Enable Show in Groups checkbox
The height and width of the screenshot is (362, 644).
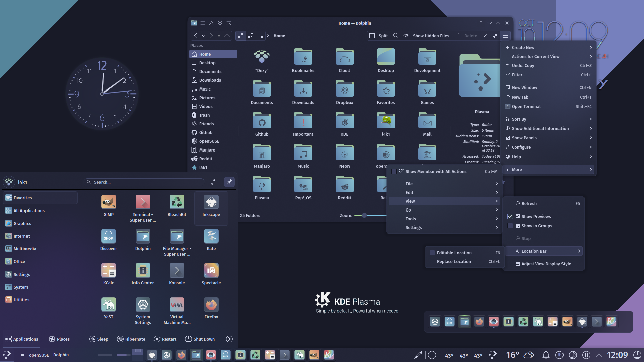tap(510, 226)
